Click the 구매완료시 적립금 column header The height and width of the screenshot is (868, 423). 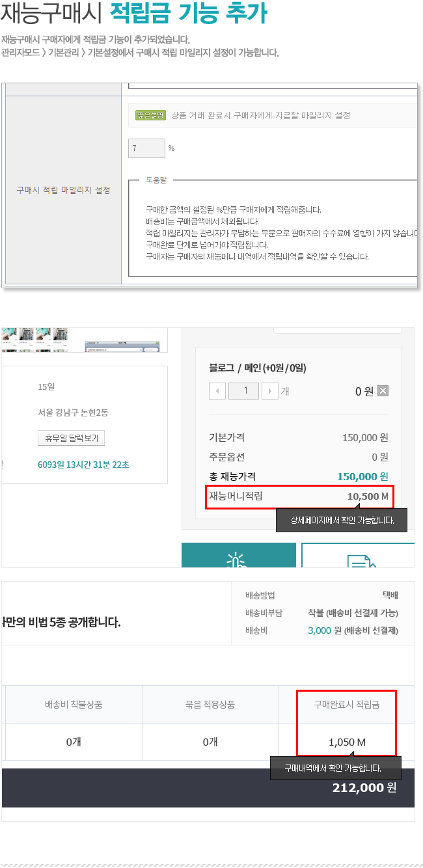click(x=346, y=704)
